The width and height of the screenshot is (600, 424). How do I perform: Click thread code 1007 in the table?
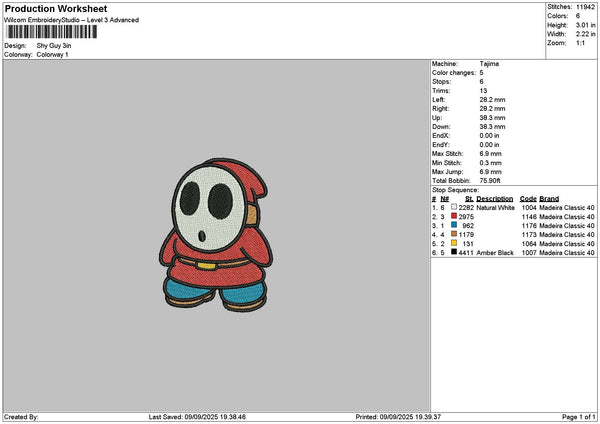[529, 253]
